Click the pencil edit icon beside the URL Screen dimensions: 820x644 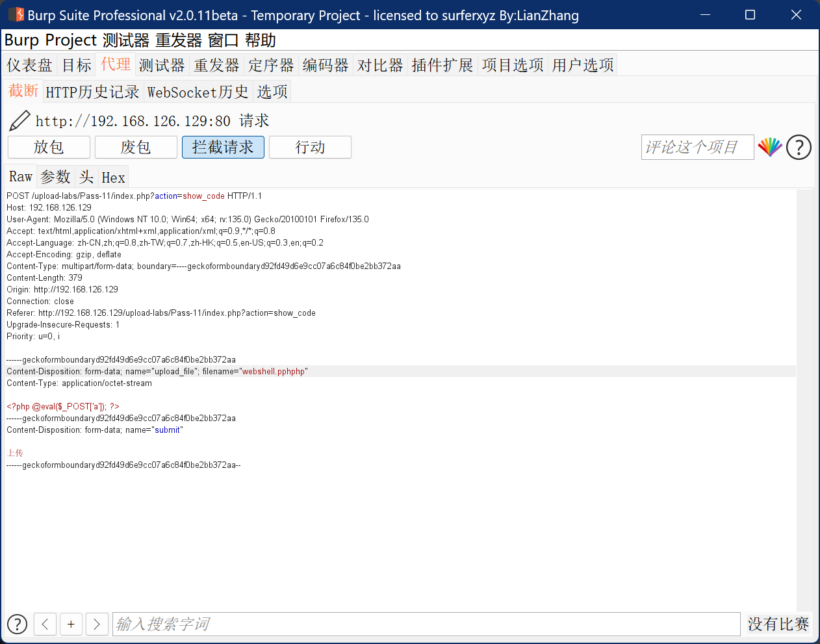19,120
